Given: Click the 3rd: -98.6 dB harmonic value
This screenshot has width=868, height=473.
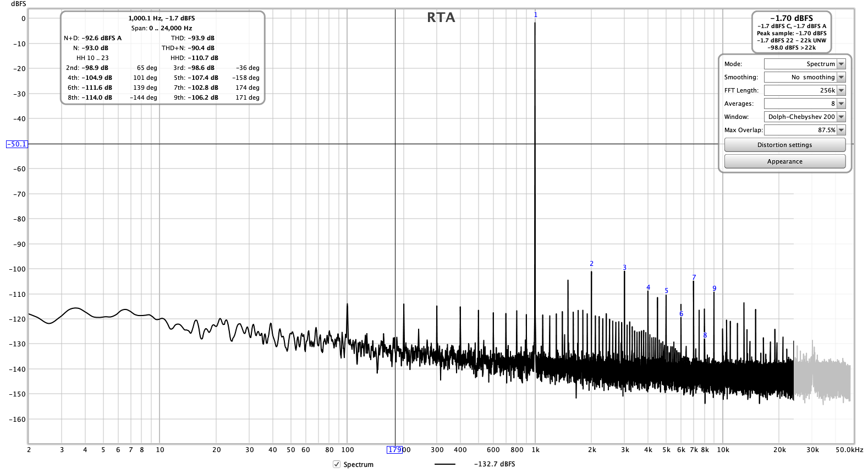Looking at the screenshot, I should coord(194,68).
